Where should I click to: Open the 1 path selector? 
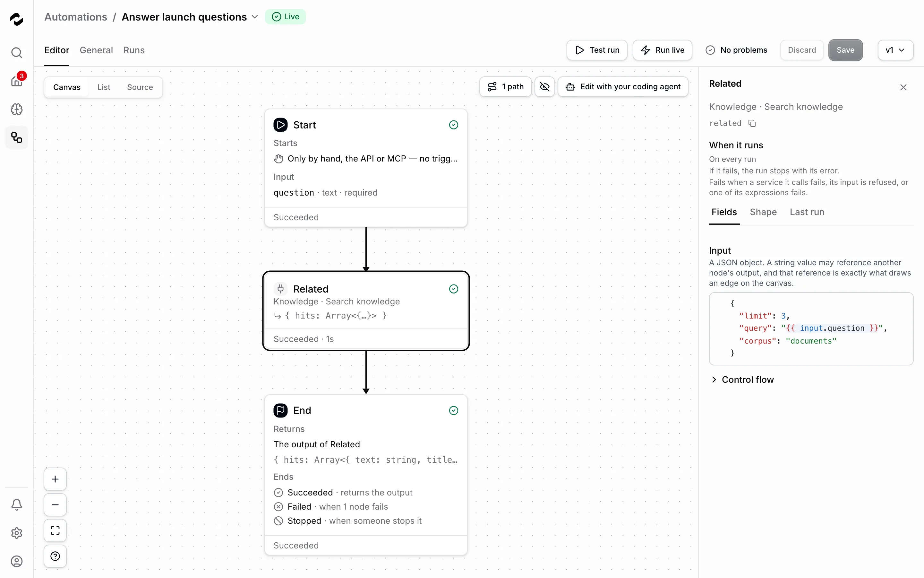point(505,87)
